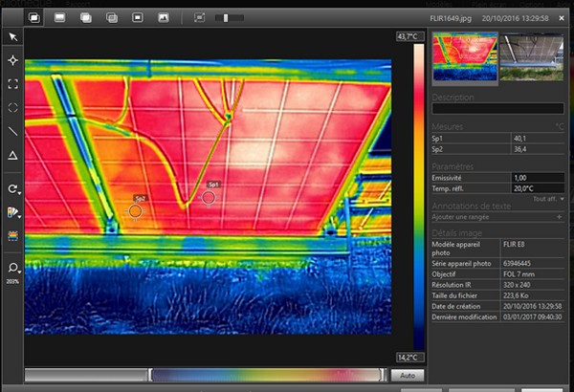Click the Dernière modification date 03/01/2017 09:40:30
The image size is (574, 392).
pos(532,317)
